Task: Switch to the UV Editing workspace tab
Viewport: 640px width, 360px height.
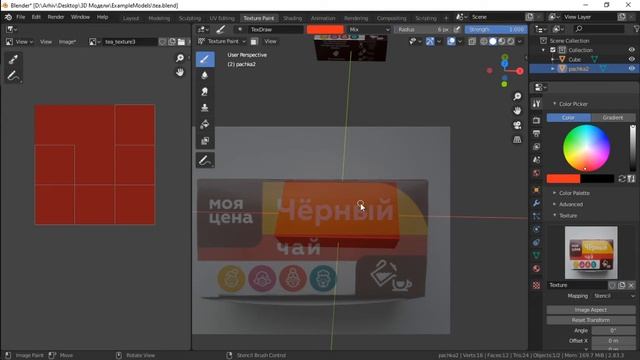Action: [x=222, y=18]
